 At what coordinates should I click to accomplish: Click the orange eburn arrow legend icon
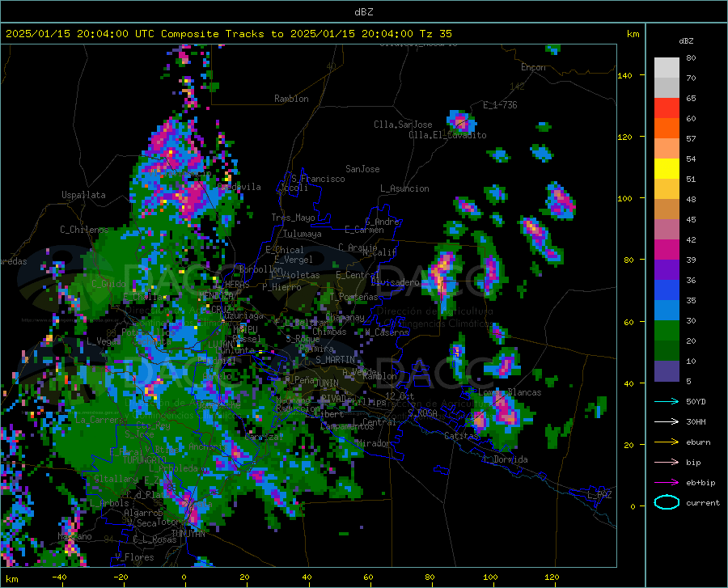tap(667, 442)
